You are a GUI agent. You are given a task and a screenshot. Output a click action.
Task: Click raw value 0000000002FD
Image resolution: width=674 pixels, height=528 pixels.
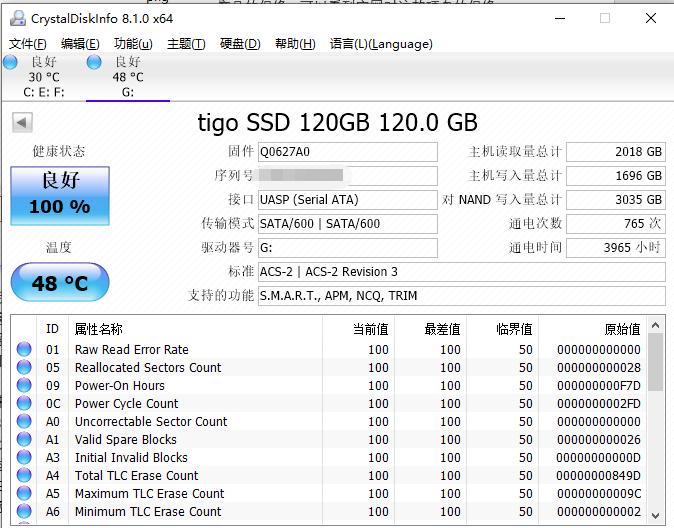click(599, 404)
